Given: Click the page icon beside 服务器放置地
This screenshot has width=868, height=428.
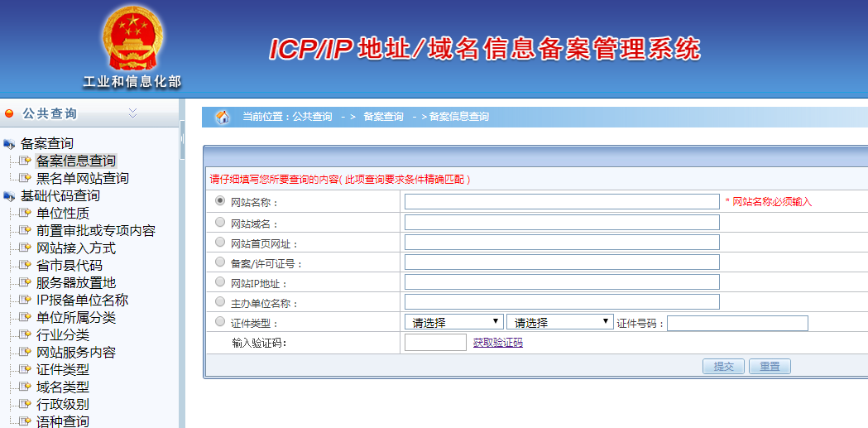Looking at the screenshot, I should click(x=25, y=282).
